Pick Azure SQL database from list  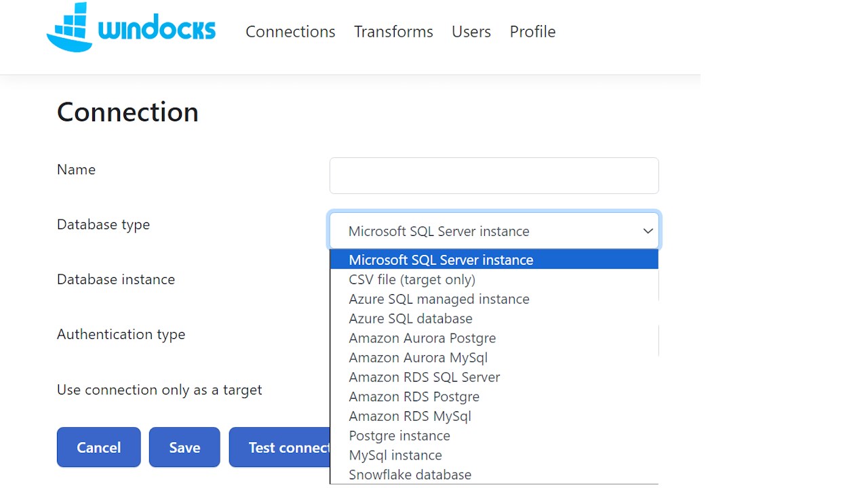coord(410,319)
